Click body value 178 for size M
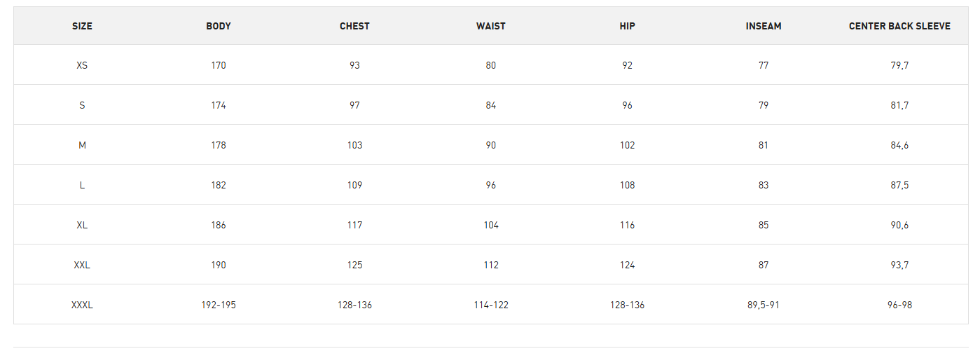 (219, 145)
